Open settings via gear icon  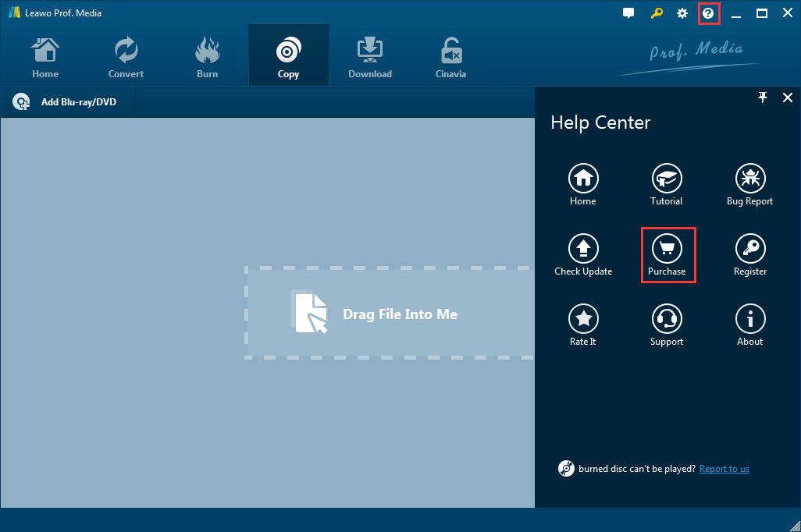coord(682,13)
